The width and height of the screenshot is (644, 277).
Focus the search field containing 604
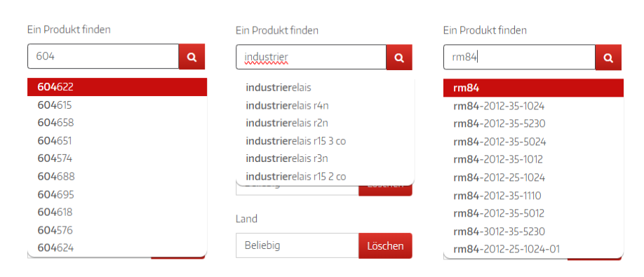[x=103, y=57]
